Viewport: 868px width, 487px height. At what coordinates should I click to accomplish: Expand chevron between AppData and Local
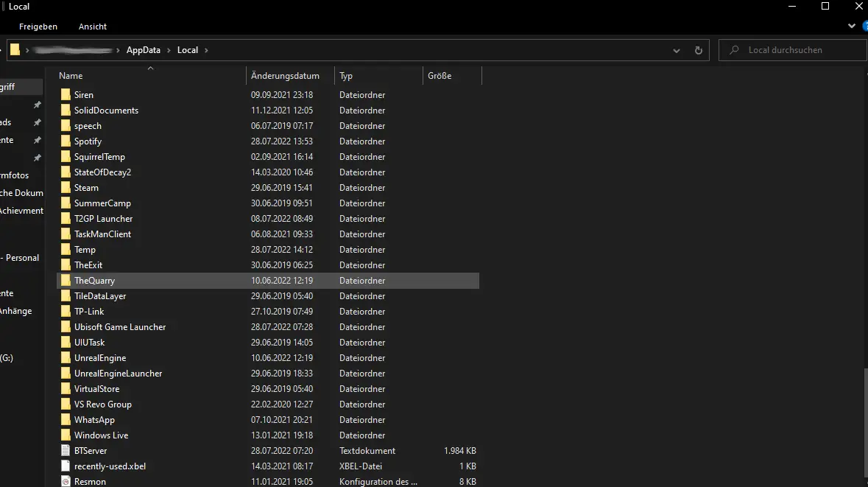click(x=169, y=50)
